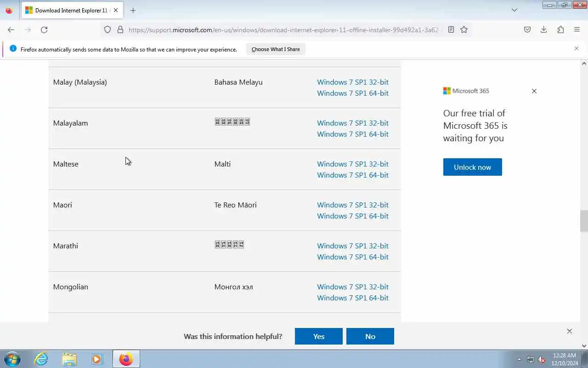Image resolution: width=588 pixels, height=368 pixels.
Task: Select the Download Internet Explorer 11 tab
Action: pos(72,10)
